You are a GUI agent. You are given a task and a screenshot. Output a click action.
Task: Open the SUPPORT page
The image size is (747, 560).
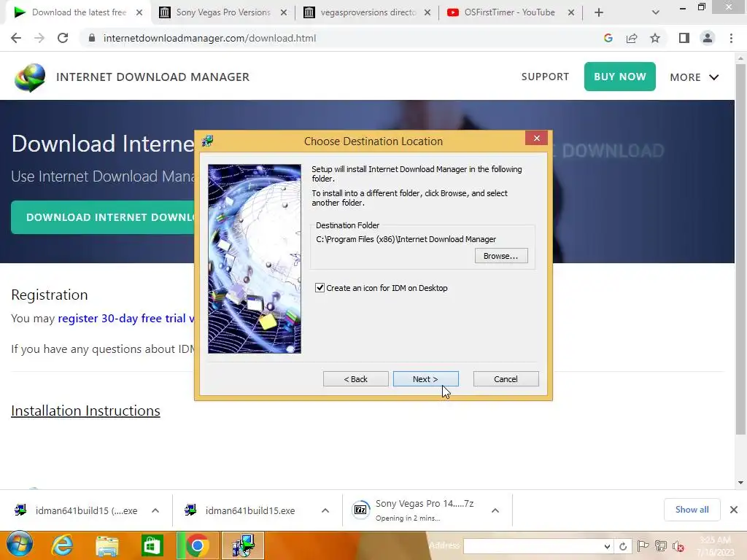click(545, 77)
